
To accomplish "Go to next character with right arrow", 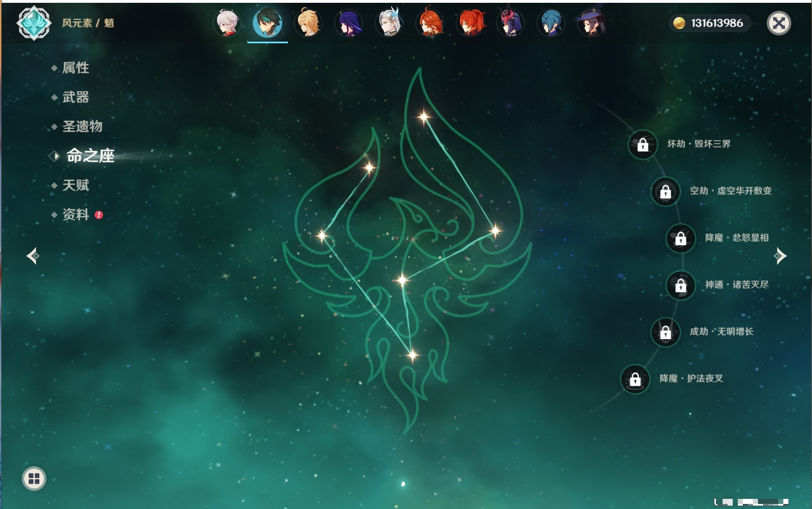I will (x=780, y=256).
